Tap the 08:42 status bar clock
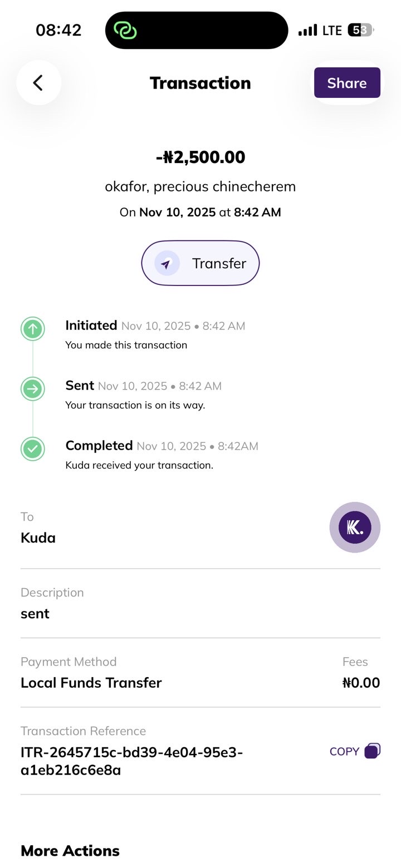The image size is (401, 868). tap(58, 30)
